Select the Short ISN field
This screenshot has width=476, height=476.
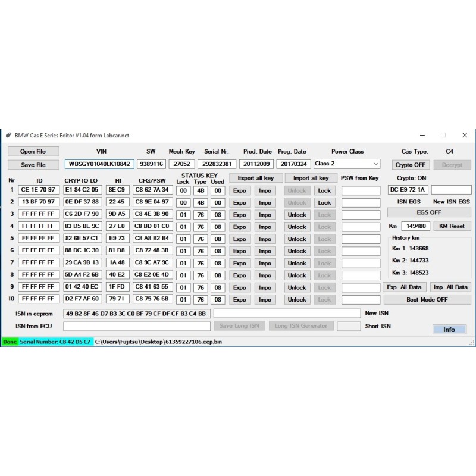[x=349, y=326]
